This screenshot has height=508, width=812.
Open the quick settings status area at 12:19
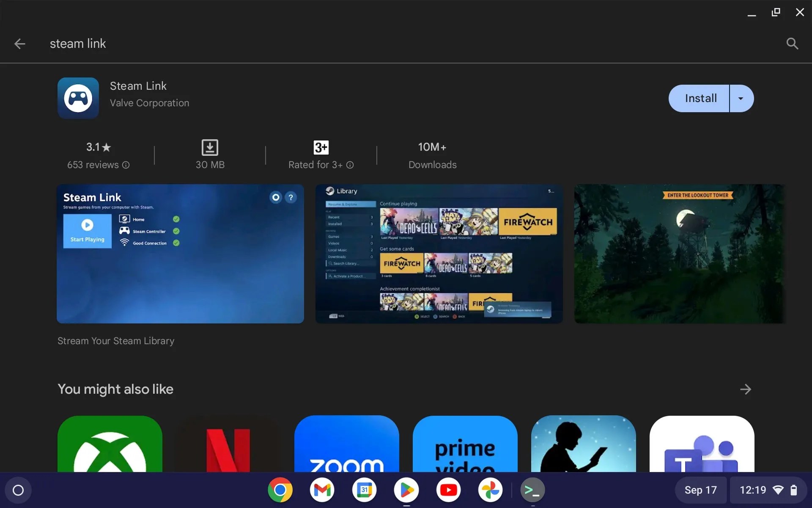(768, 490)
